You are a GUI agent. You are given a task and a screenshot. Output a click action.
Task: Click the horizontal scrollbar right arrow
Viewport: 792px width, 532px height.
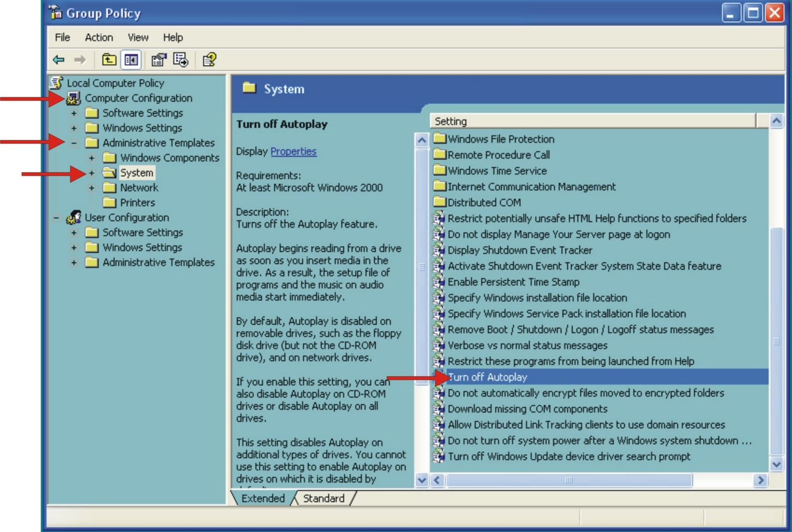coord(761,480)
